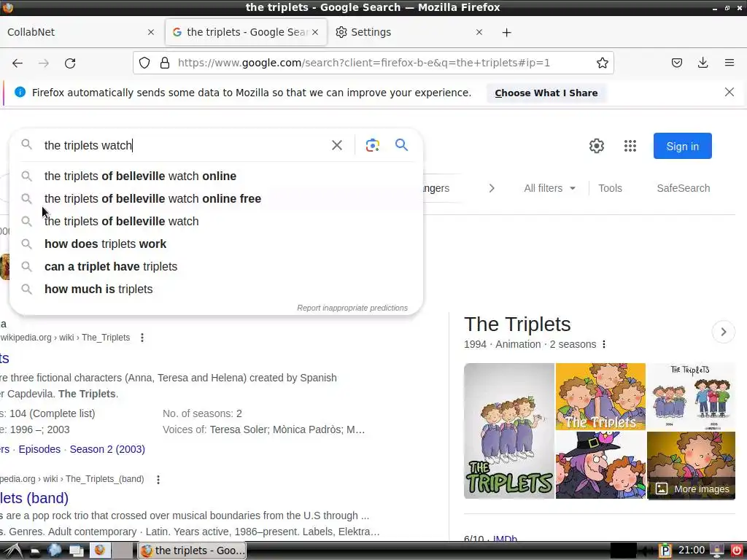
Task: Expand the All filters dropdown
Action: [550, 188]
